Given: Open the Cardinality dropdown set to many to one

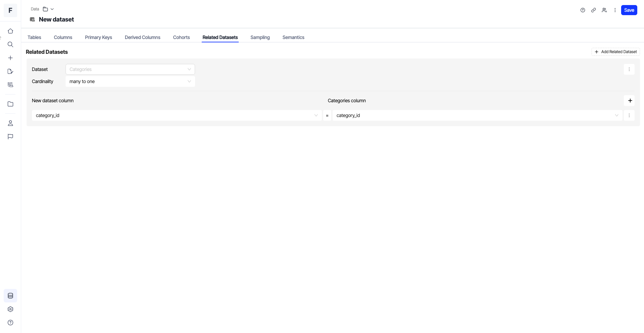Looking at the screenshot, I should (130, 81).
